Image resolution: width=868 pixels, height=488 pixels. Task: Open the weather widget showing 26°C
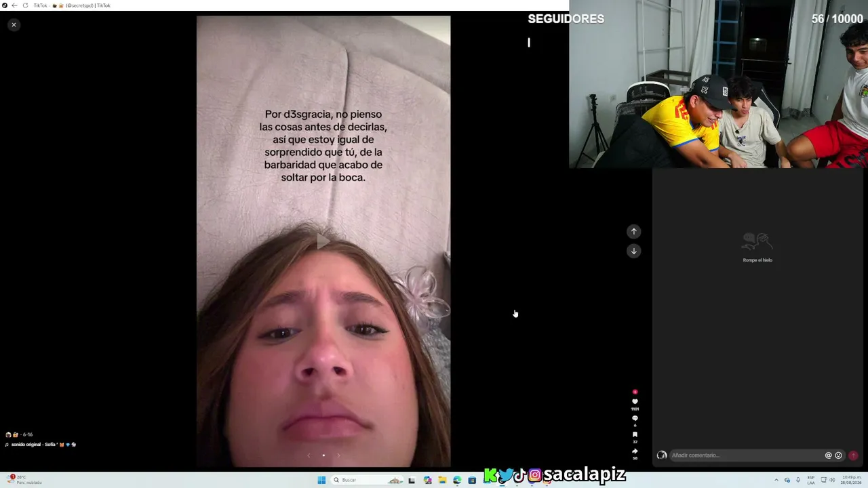tap(25, 480)
